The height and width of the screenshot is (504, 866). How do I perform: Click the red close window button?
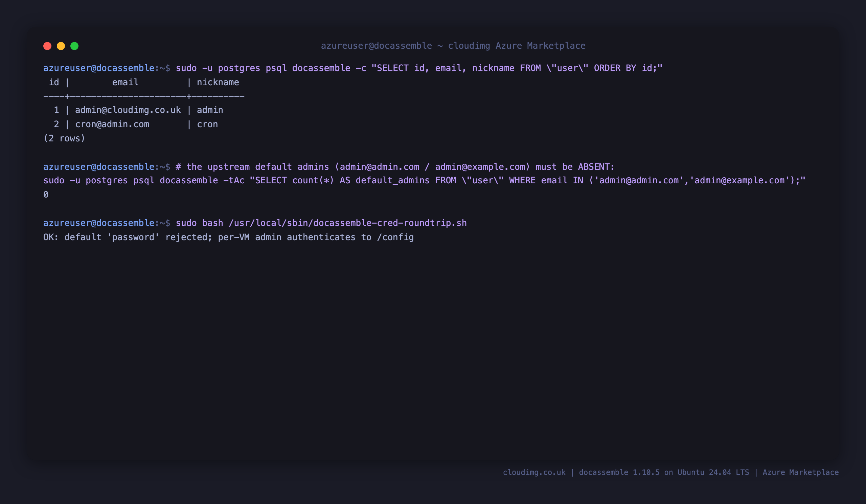point(47,46)
